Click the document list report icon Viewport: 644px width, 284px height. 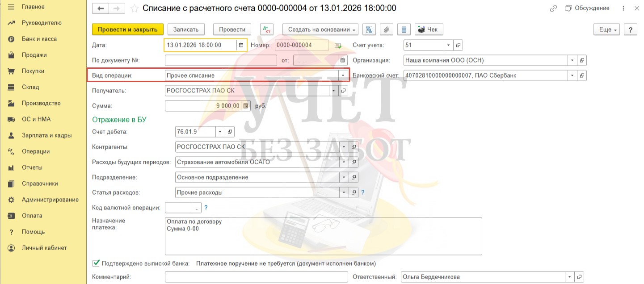[x=404, y=29]
